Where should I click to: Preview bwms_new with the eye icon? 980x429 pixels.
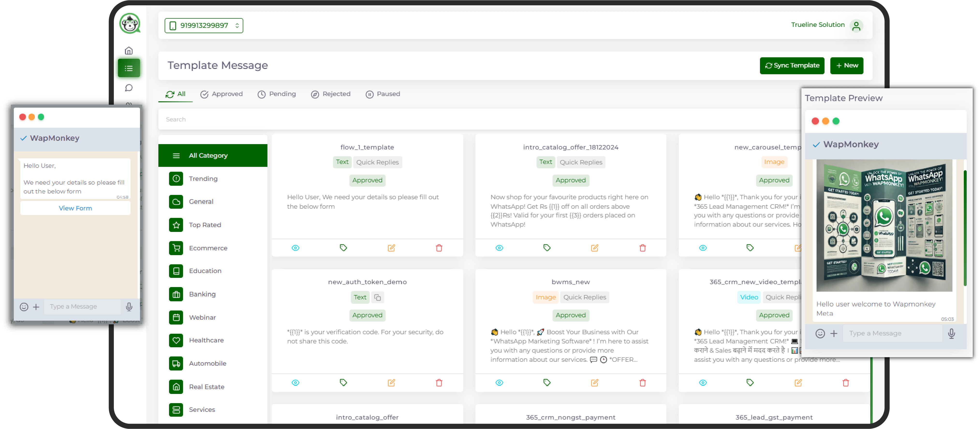499,383
